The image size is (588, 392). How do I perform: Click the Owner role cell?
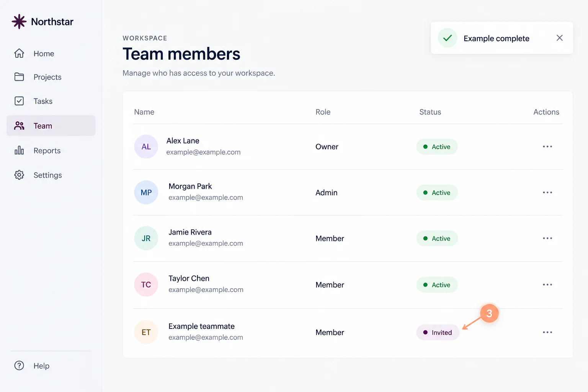pos(327,147)
